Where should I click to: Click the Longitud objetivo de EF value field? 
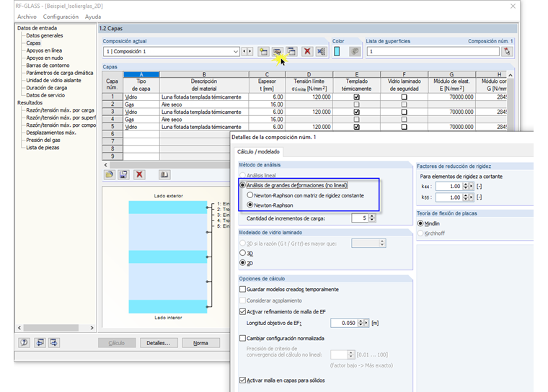[344, 323]
